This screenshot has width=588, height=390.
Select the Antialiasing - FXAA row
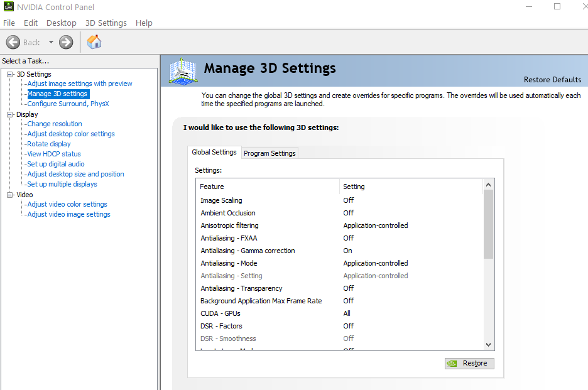click(339, 238)
